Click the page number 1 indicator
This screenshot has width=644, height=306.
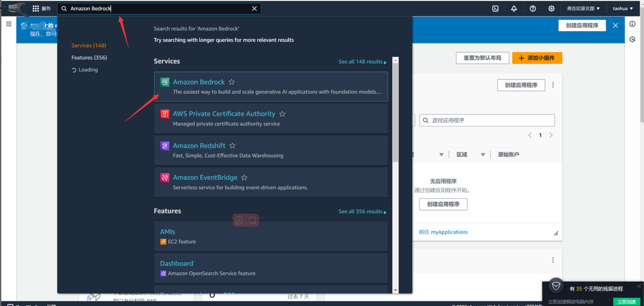coord(541,135)
